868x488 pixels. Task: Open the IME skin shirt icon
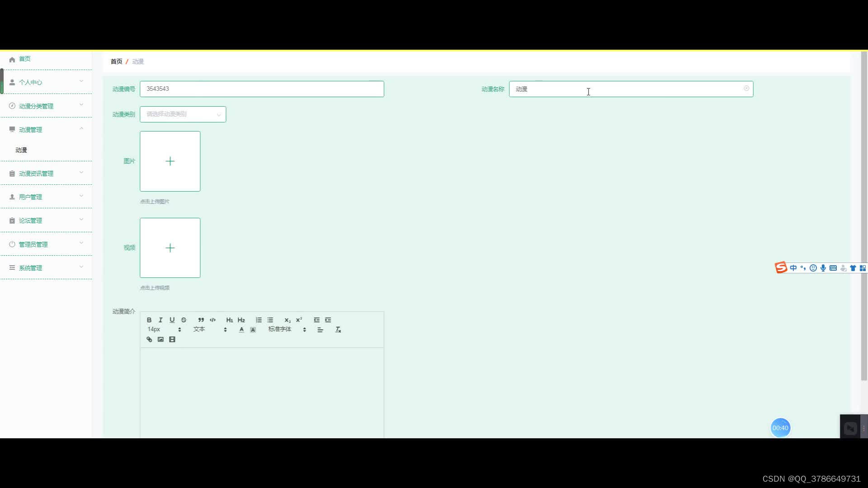[853, 268]
